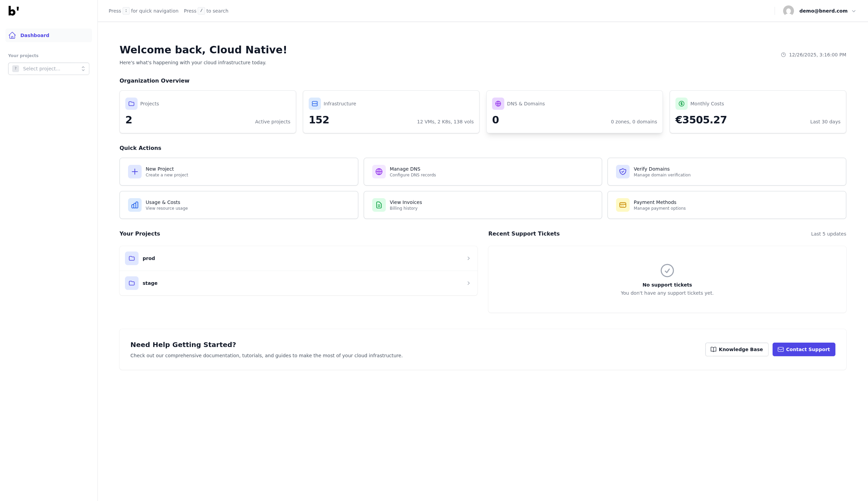
Task: Expand the demo@bnerd.com account menu
Action: pos(853,11)
